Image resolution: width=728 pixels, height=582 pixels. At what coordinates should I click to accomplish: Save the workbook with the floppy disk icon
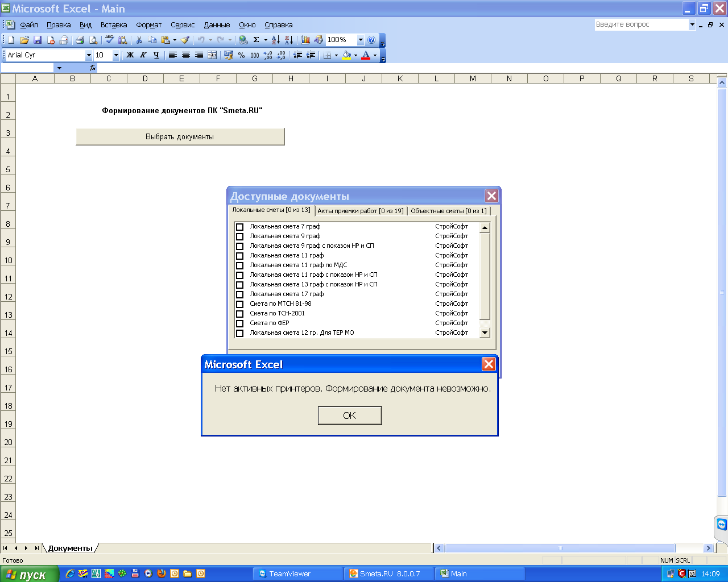[x=38, y=40]
